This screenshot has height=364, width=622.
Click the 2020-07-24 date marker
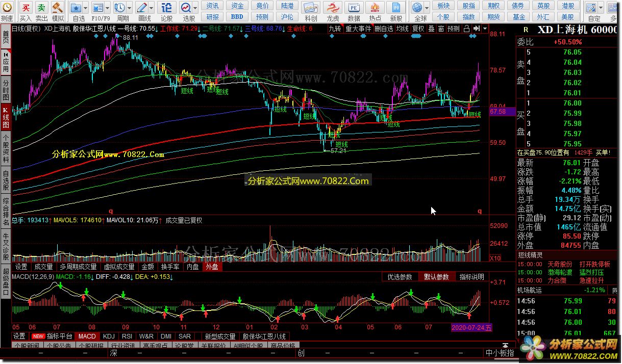pos(472,327)
